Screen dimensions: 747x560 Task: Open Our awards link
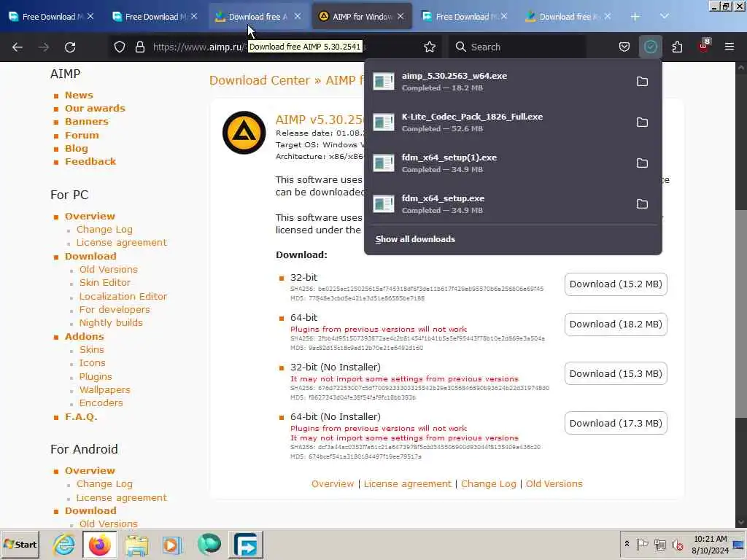95,108
